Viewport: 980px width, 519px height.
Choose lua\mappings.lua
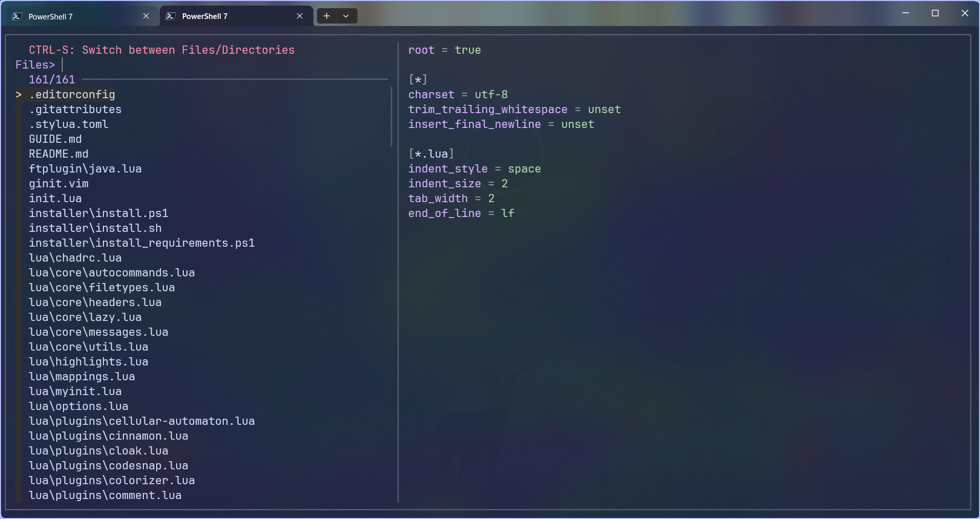click(x=82, y=377)
